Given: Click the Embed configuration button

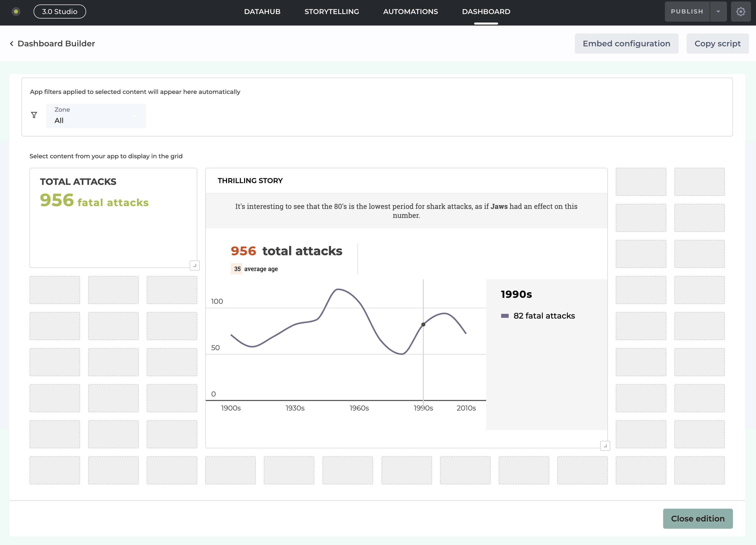Looking at the screenshot, I should pyautogui.click(x=626, y=44).
